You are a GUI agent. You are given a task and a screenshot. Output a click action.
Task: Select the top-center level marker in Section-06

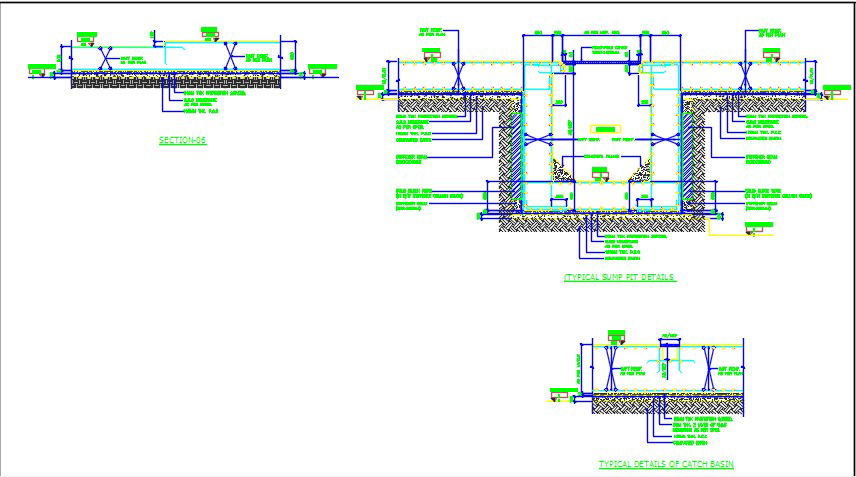click(x=209, y=33)
